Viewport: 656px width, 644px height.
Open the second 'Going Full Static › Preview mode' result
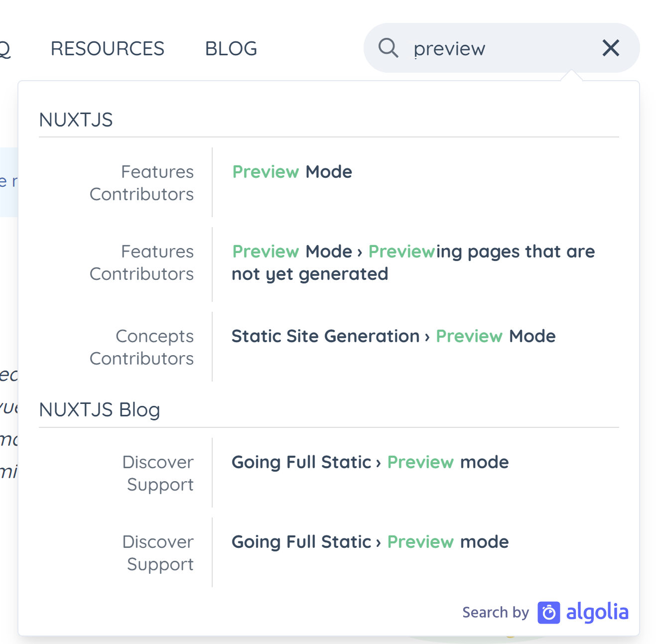(x=370, y=542)
